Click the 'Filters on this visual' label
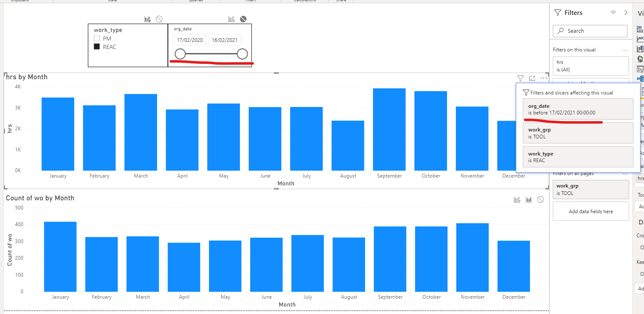The height and width of the screenshot is (314, 644). tap(574, 50)
